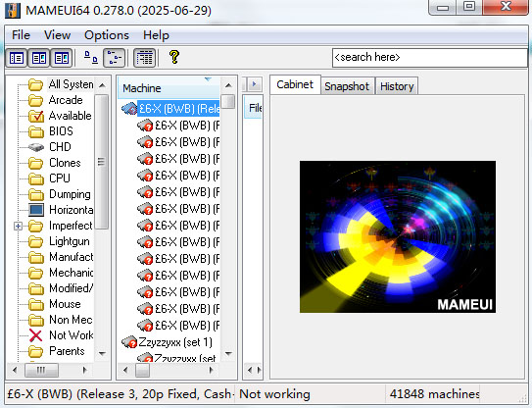Switch to the History tab

[397, 86]
